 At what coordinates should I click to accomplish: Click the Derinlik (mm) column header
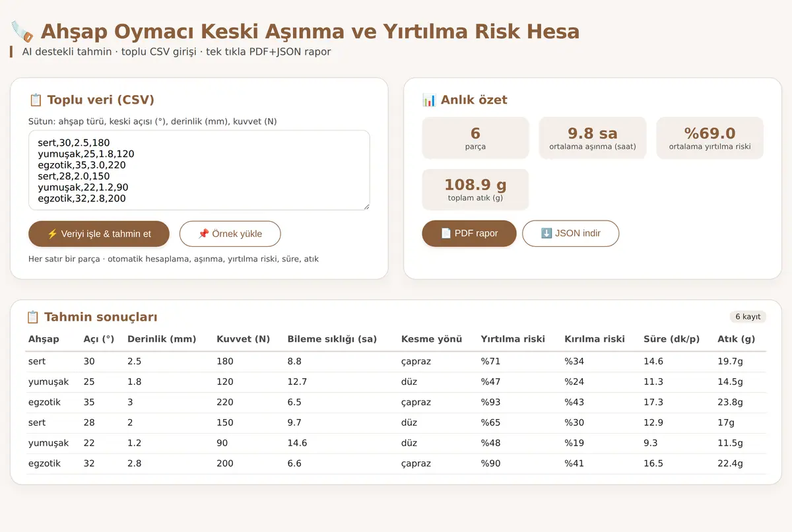tap(162, 339)
